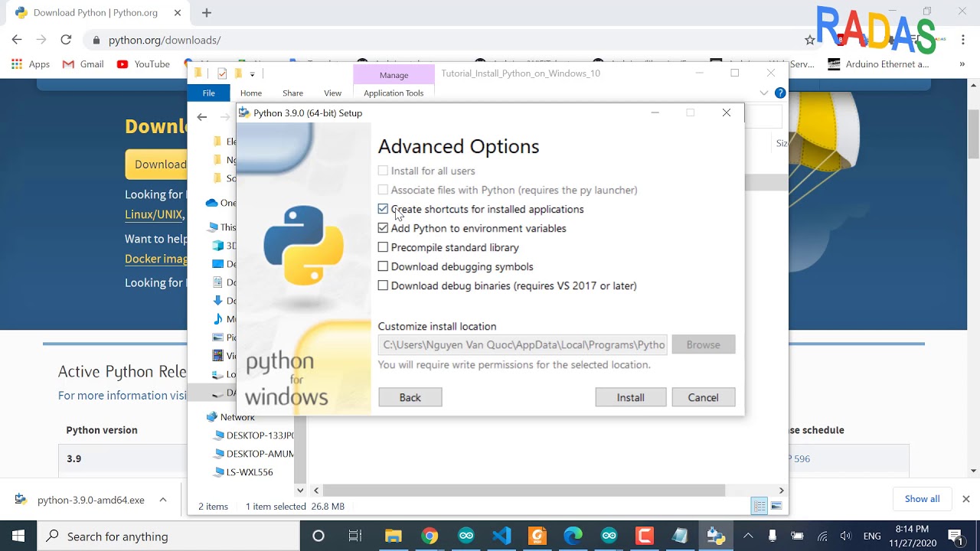Select Python installer icon on the taskbar
This screenshot has width=980, height=551.
point(717,536)
